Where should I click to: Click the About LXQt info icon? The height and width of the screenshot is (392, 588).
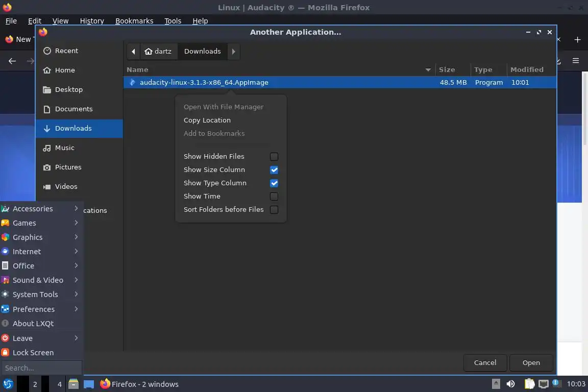pyautogui.click(x=5, y=324)
